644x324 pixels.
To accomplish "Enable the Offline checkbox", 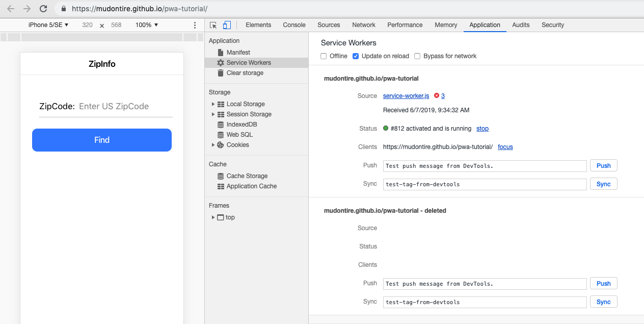I will click(324, 56).
